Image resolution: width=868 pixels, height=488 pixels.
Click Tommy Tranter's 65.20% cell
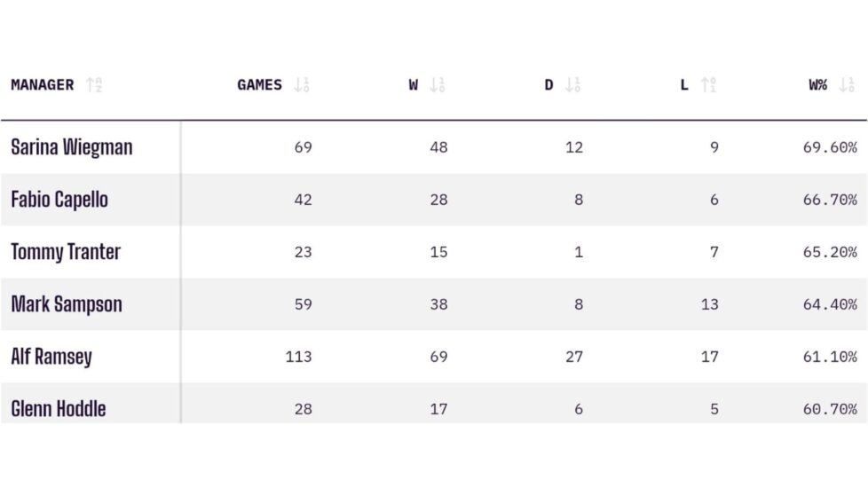[830, 252]
